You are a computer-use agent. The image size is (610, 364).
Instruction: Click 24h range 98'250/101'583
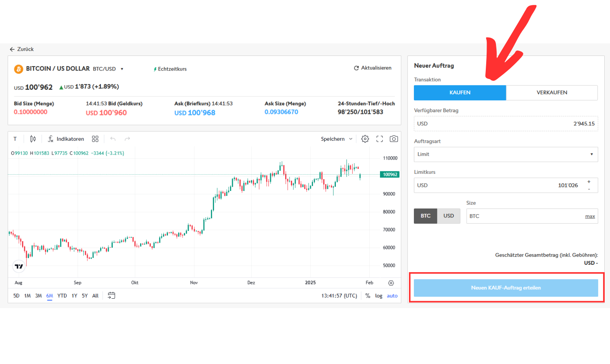click(360, 112)
